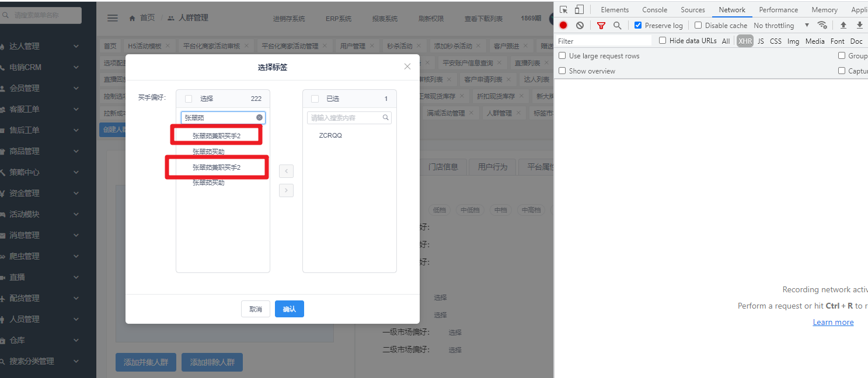868x378 pixels.
Task: Stop recording network log red button
Action: click(563, 25)
